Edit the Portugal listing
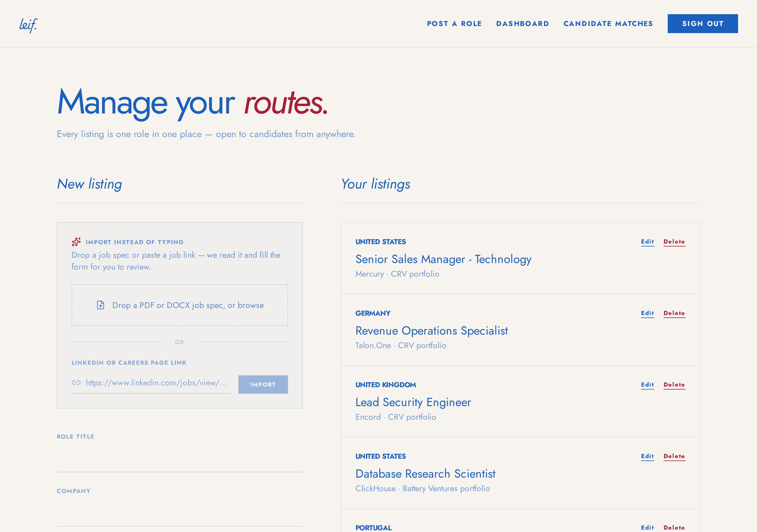 [x=647, y=527]
